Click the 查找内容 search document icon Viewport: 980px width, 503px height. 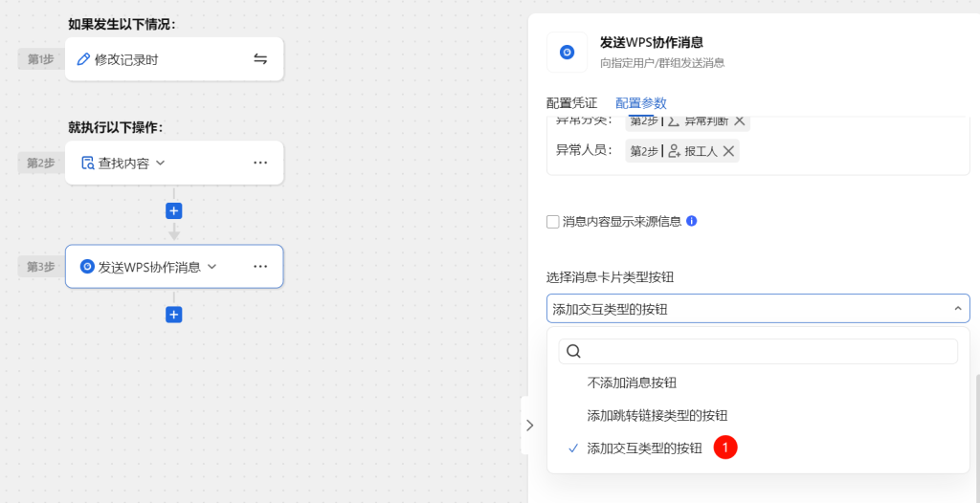coord(88,164)
